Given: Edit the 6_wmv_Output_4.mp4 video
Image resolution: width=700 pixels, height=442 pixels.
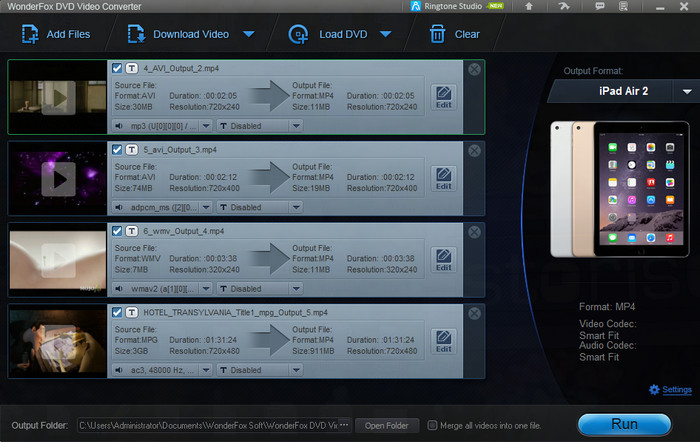Looking at the screenshot, I should (443, 260).
